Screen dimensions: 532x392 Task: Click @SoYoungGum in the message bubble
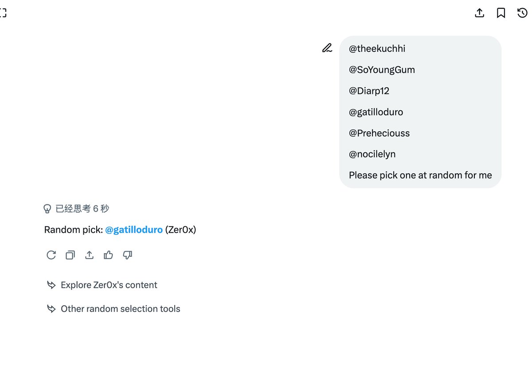tap(382, 70)
